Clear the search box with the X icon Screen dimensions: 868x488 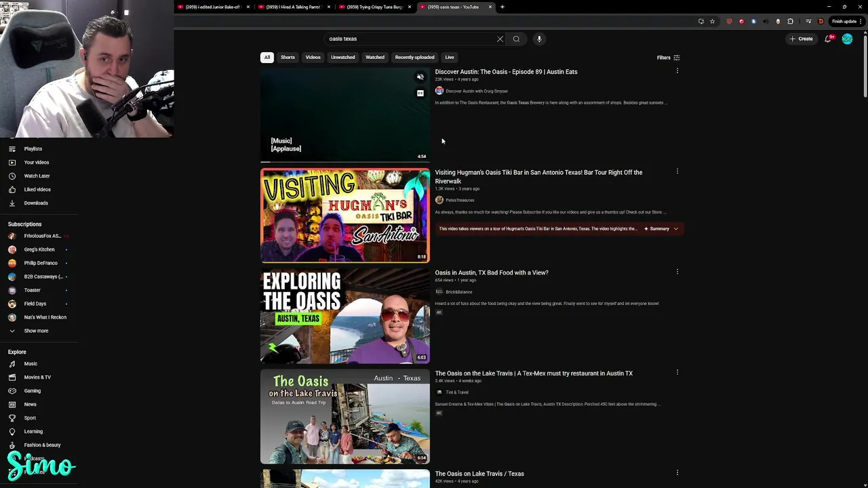(x=500, y=39)
